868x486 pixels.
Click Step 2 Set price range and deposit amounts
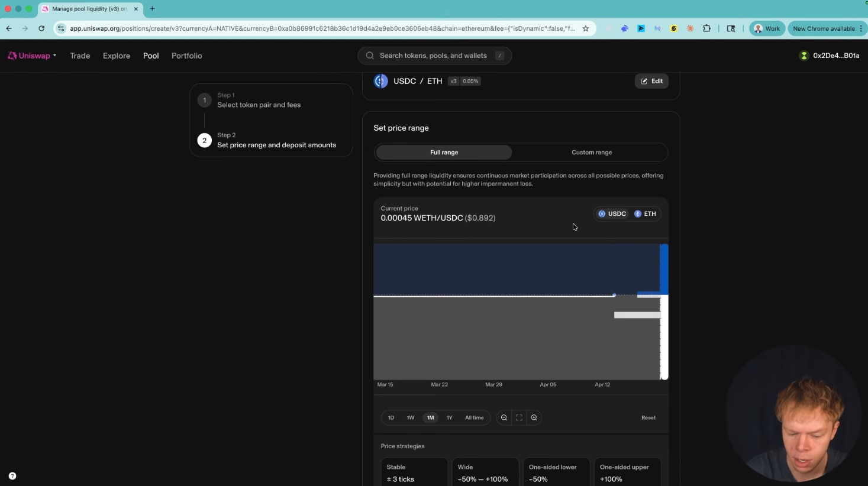click(267, 140)
